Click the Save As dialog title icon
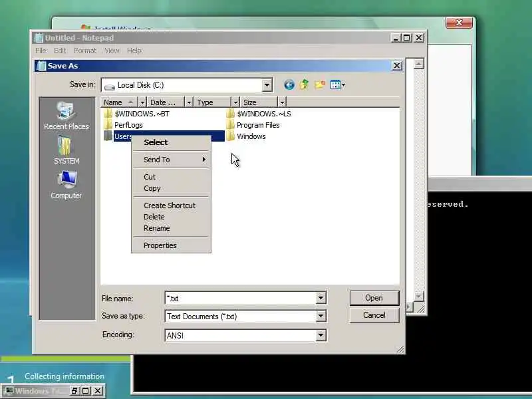The width and height of the screenshot is (532, 399). pyautogui.click(x=41, y=65)
